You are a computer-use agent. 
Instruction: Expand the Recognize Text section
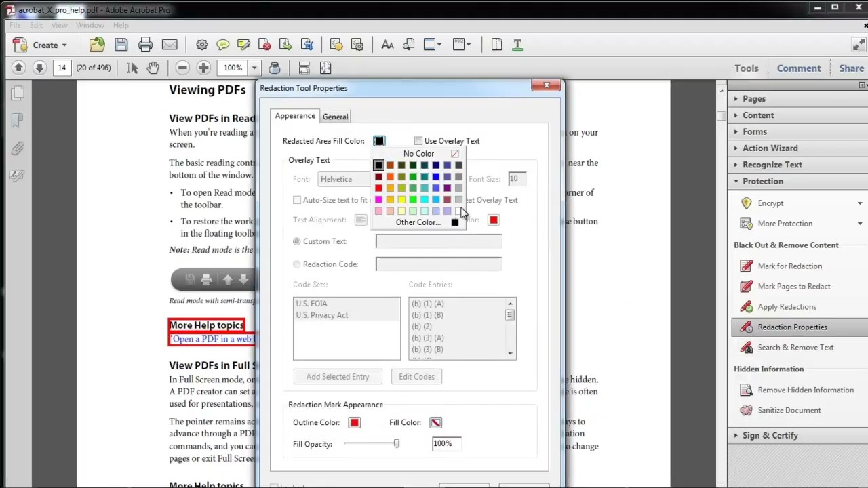(772, 165)
